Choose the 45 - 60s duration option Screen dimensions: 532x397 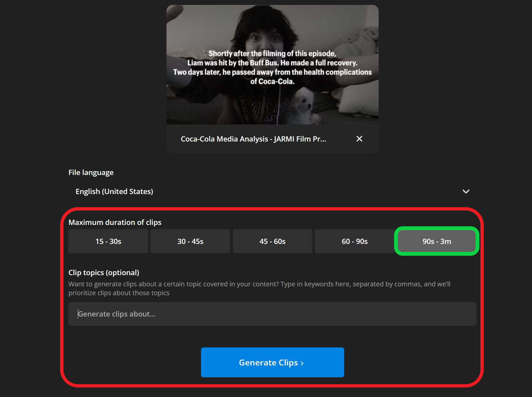point(272,241)
